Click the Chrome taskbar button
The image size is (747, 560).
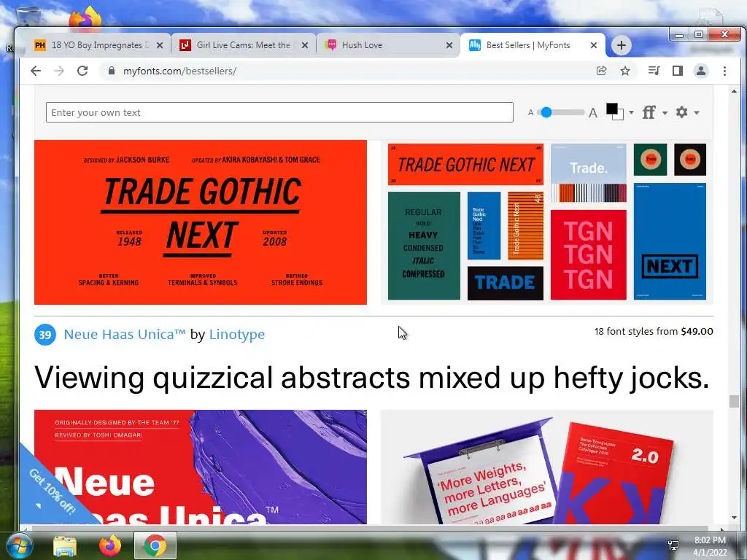pyautogui.click(x=155, y=546)
